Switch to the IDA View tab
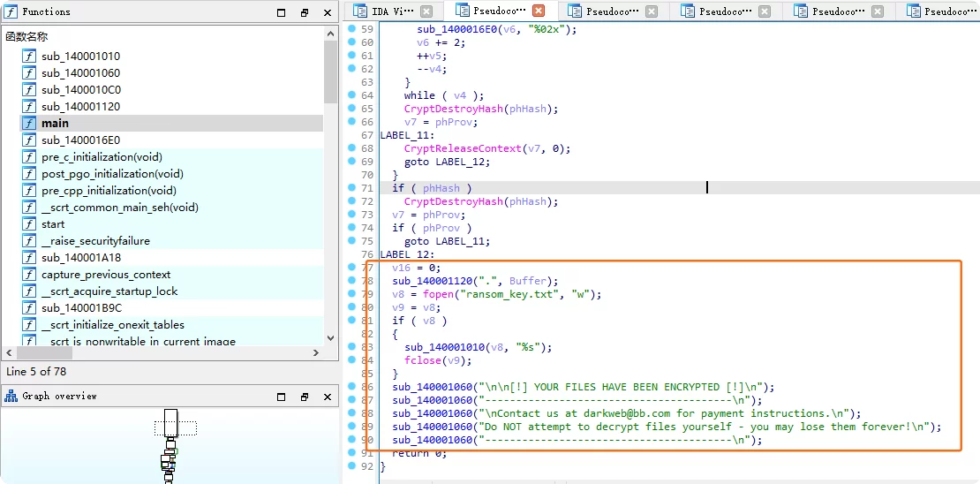 [x=385, y=11]
